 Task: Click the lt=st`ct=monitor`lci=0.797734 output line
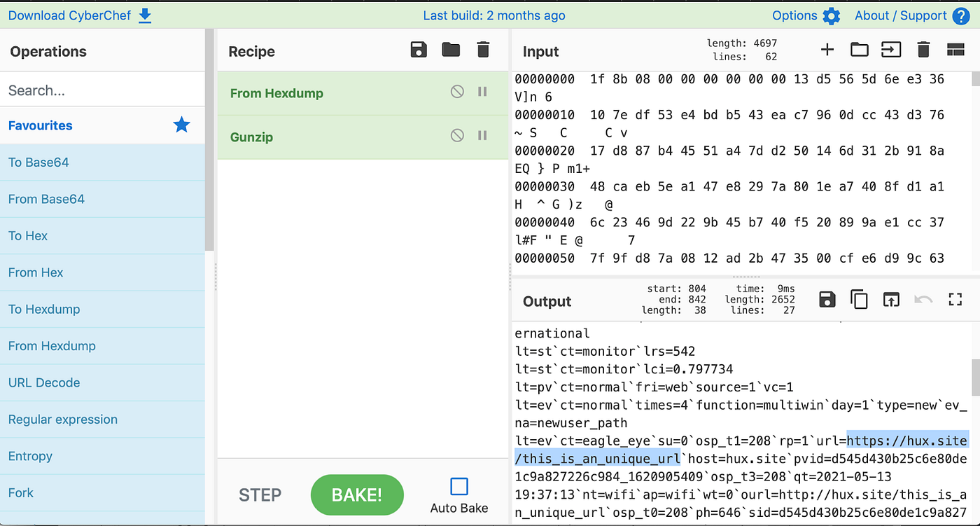point(624,369)
